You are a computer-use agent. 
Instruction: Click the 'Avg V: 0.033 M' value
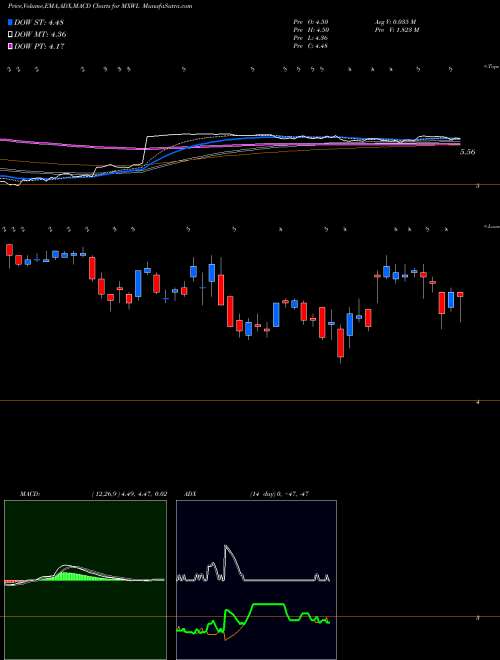pyautogui.click(x=394, y=22)
